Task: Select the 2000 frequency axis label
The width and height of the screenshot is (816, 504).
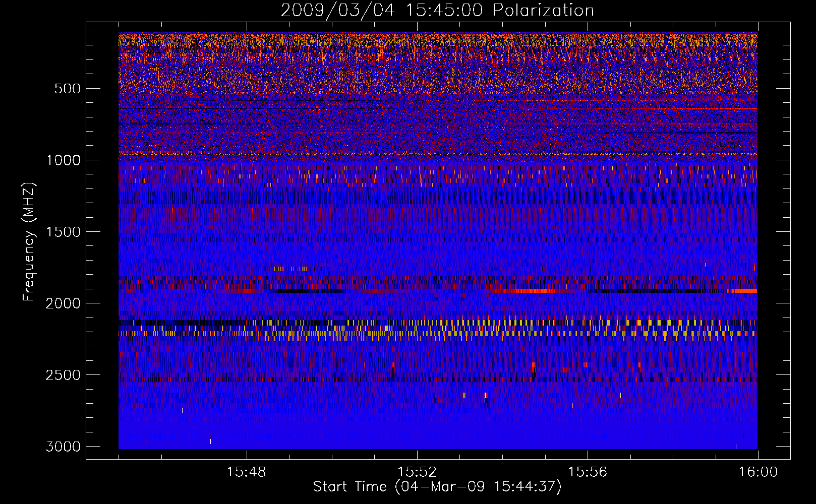Action: coord(63,303)
